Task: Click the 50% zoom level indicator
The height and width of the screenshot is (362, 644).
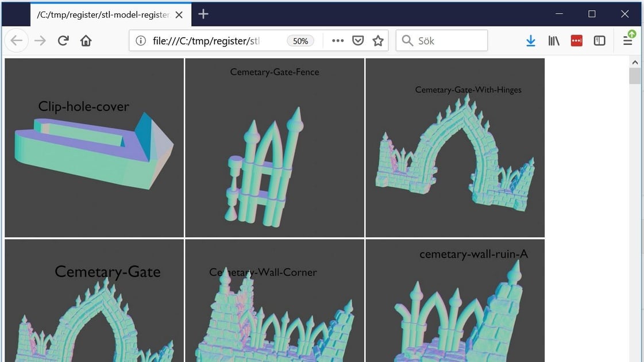Action: (300, 40)
